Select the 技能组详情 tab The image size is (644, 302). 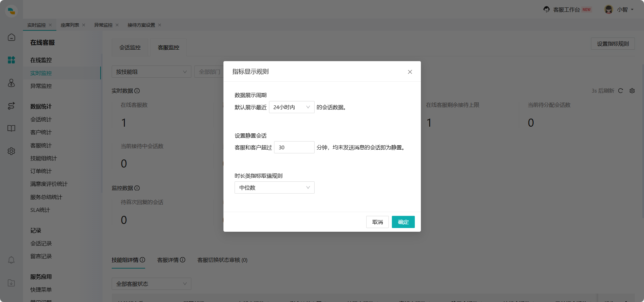coord(125,260)
